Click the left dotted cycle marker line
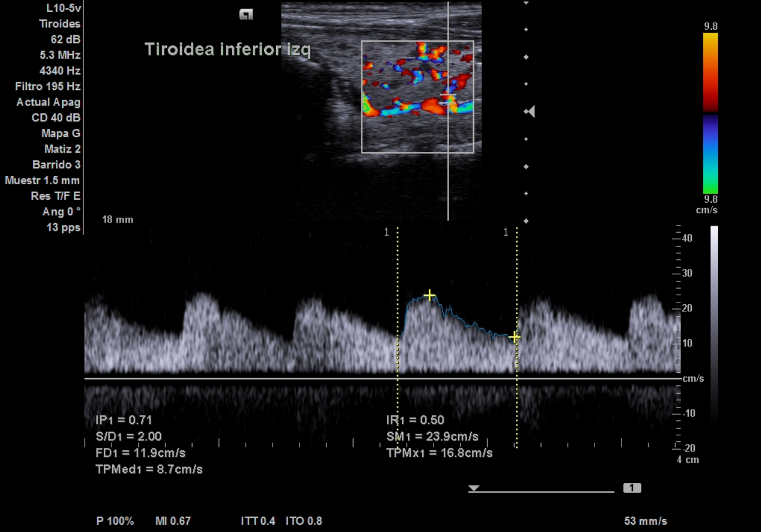Screen dimensions: 761x532 pos(397,337)
